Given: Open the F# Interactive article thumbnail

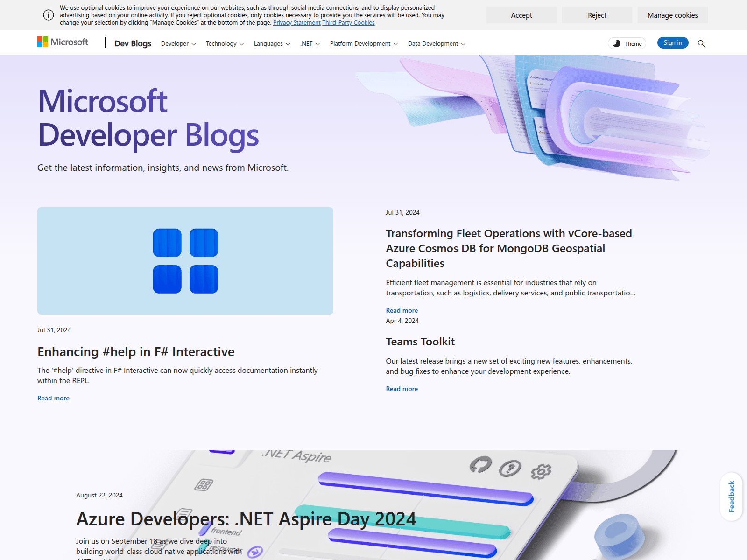Looking at the screenshot, I should (185, 261).
